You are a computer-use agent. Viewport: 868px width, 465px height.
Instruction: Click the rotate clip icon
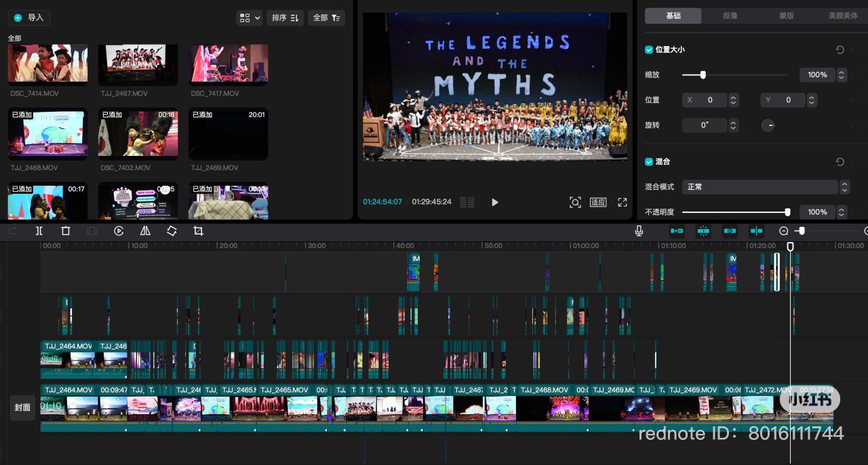pyautogui.click(x=172, y=230)
